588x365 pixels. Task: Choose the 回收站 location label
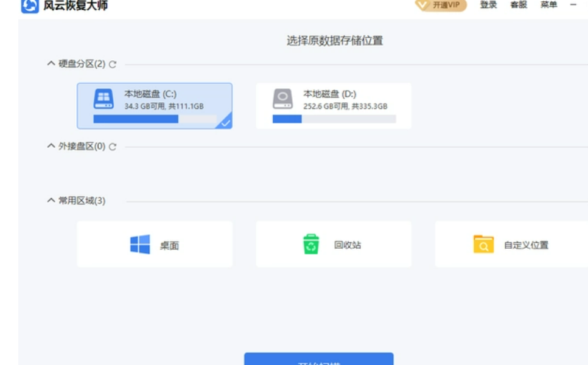pyautogui.click(x=348, y=245)
